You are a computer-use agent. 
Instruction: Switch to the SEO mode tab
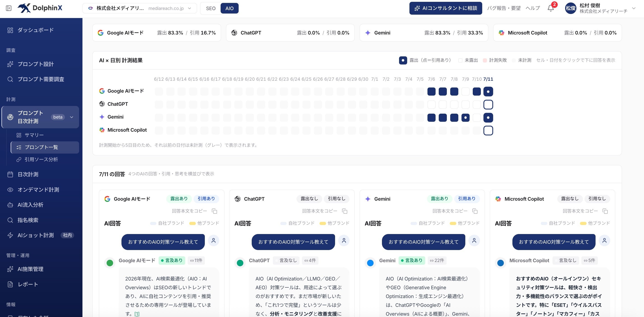(210, 8)
